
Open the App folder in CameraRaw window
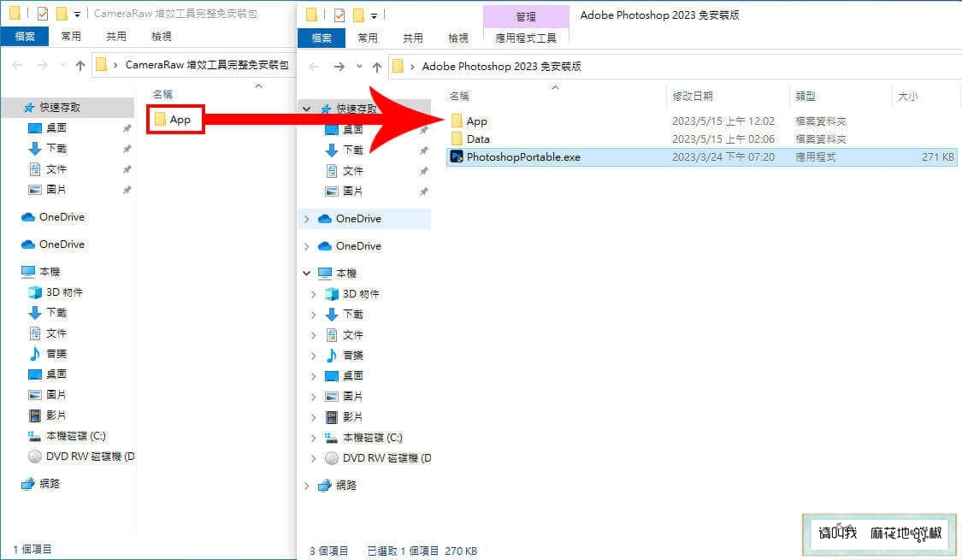point(173,120)
